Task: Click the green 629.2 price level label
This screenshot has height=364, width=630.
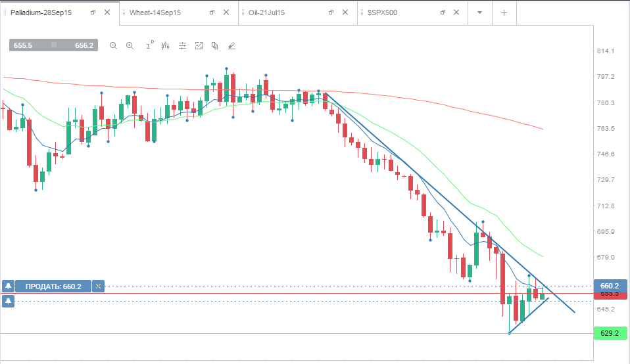Action: click(x=610, y=333)
